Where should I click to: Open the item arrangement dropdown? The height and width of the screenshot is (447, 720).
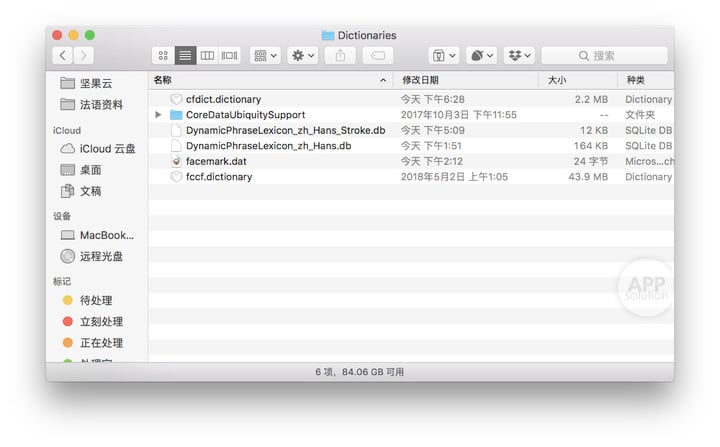(x=265, y=56)
